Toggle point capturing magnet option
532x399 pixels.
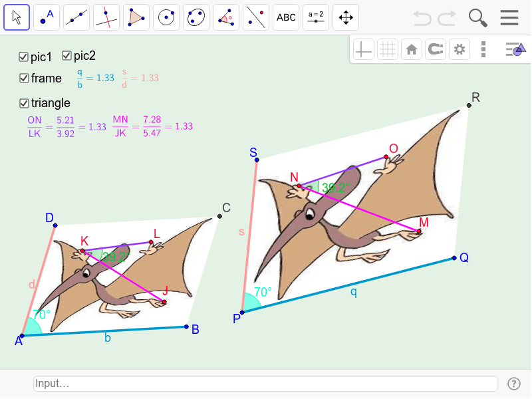[436, 49]
